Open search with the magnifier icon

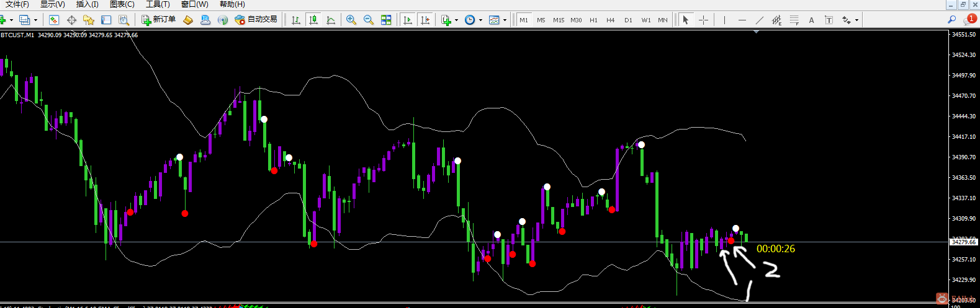[x=951, y=20]
